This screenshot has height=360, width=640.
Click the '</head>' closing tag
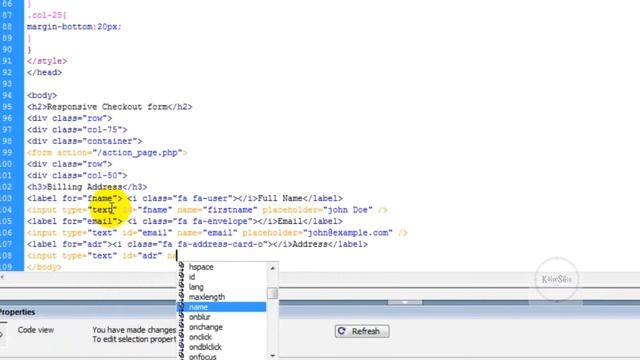tap(44, 72)
